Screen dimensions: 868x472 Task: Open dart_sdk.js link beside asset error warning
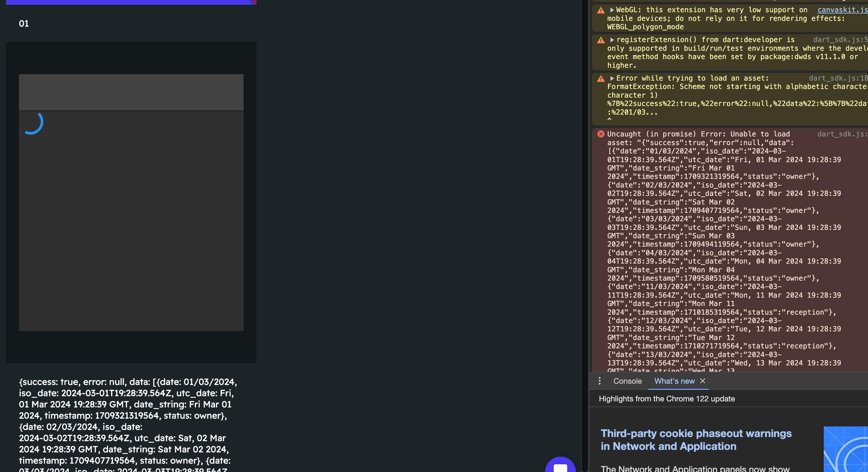point(838,78)
